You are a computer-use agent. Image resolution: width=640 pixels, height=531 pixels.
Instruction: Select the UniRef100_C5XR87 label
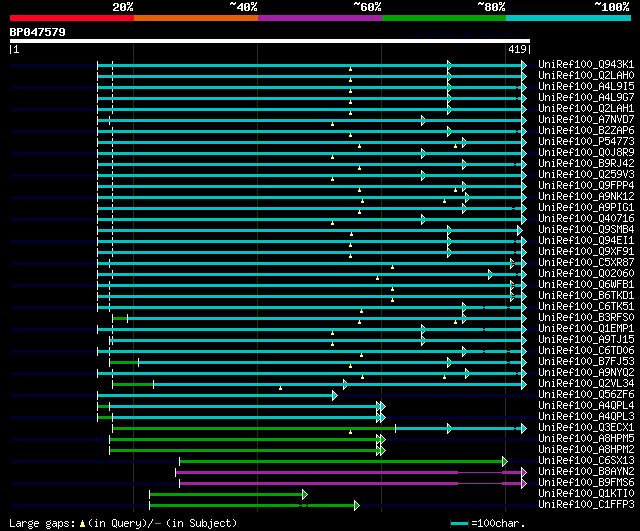click(586, 263)
